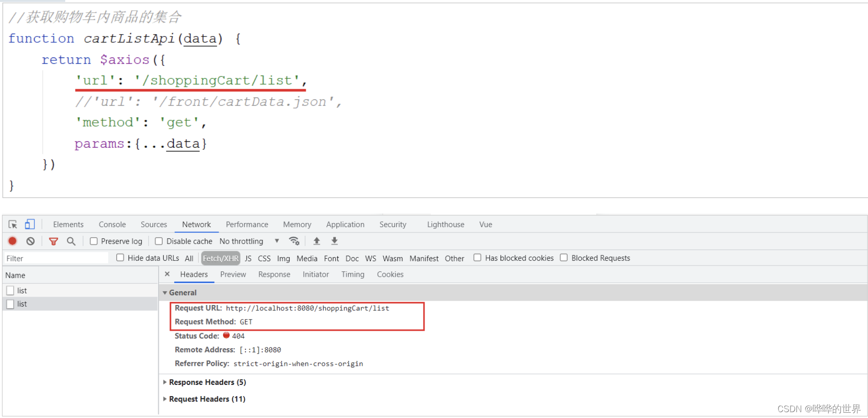Select the strict-origin-when-cross-origin policy value
The width and height of the screenshot is (868, 418).
tap(298, 364)
